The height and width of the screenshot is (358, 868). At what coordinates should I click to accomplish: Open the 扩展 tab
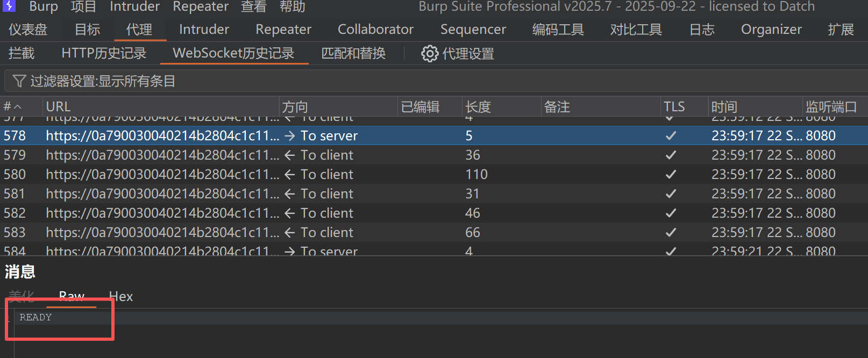pyautogui.click(x=841, y=30)
